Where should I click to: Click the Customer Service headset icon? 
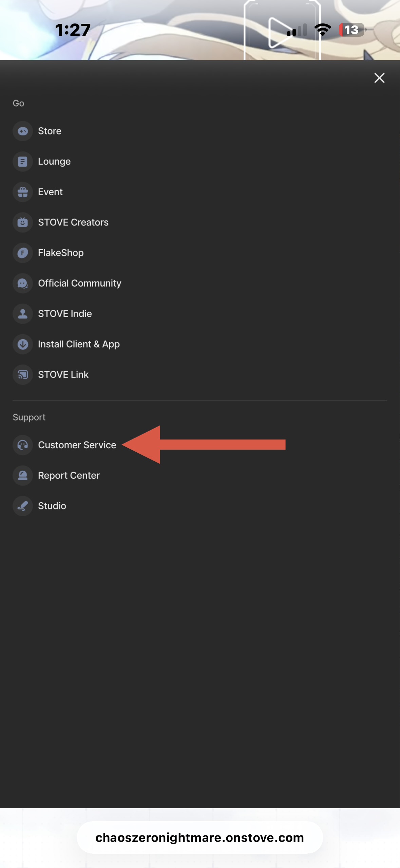point(23,445)
